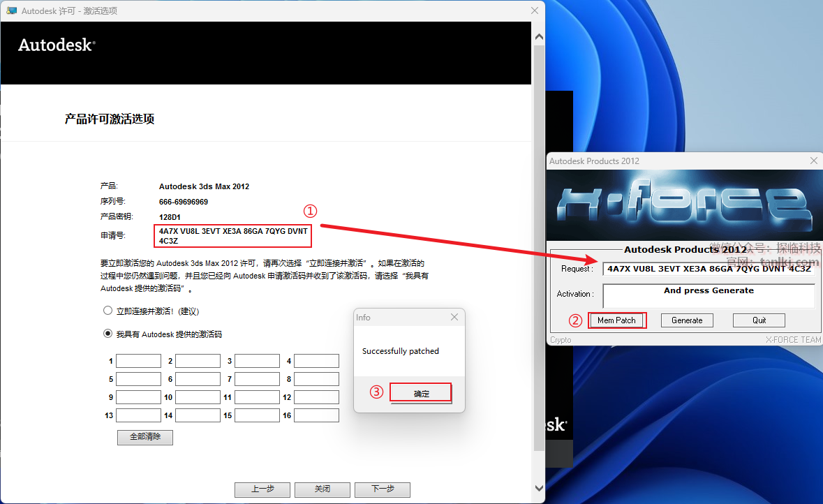The height and width of the screenshot is (504, 823).
Task: Click the Autodesk licensing window title icon
Action: 11,10
